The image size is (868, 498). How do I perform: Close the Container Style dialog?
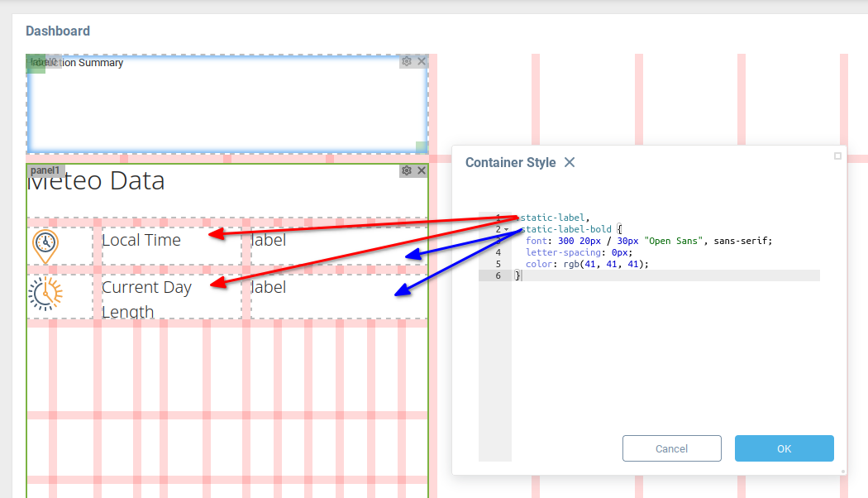570,162
